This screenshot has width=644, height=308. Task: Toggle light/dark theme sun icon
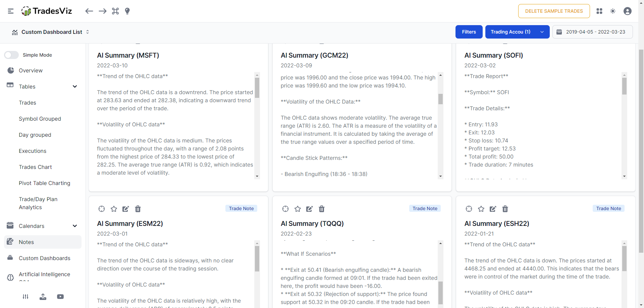tap(613, 11)
